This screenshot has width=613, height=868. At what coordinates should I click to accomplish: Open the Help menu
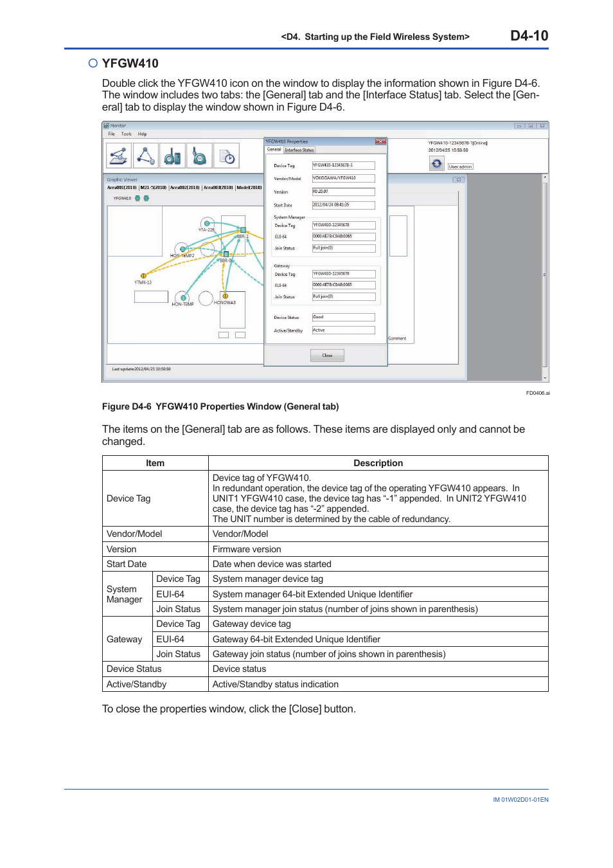143,134
